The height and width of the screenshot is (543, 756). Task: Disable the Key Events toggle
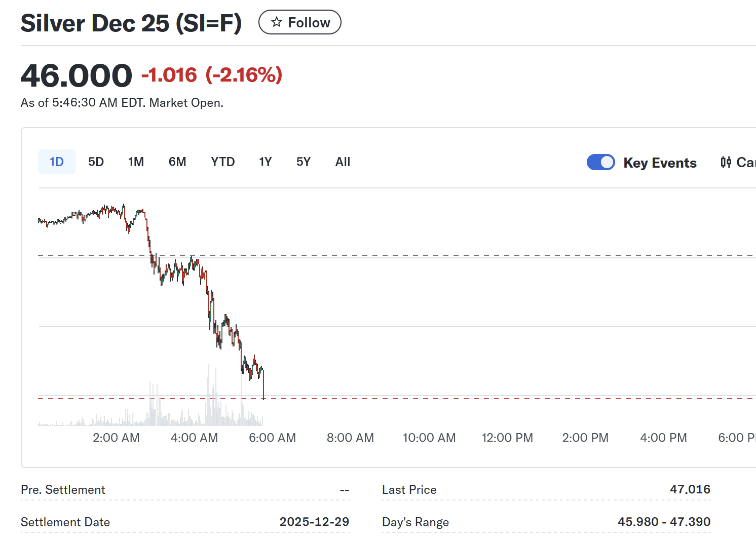coord(600,162)
